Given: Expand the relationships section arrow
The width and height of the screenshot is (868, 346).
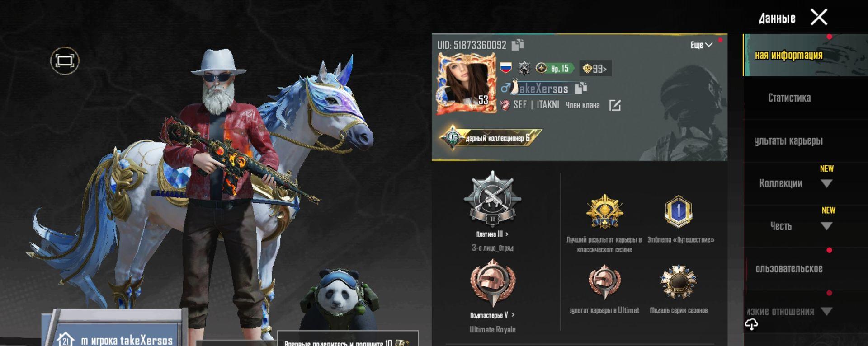Looking at the screenshot, I should pyautogui.click(x=826, y=312).
